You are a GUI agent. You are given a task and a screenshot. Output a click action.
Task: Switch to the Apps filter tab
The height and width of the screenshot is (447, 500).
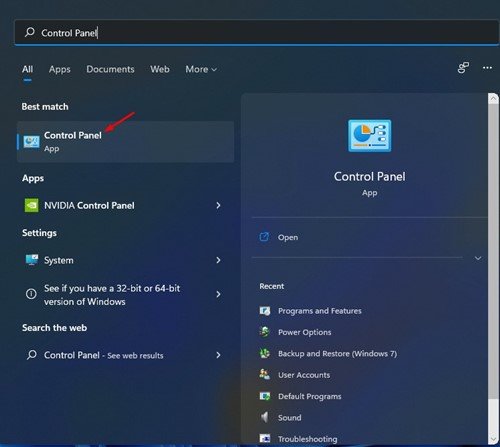pos(60,69)
